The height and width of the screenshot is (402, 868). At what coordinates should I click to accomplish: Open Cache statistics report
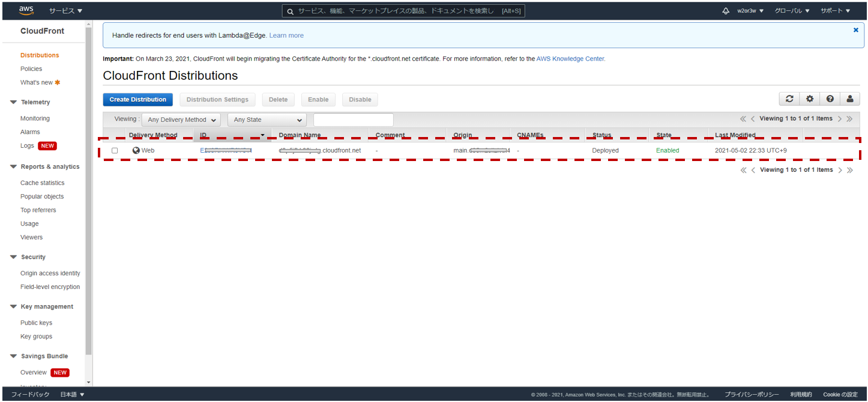coord(42,183)
